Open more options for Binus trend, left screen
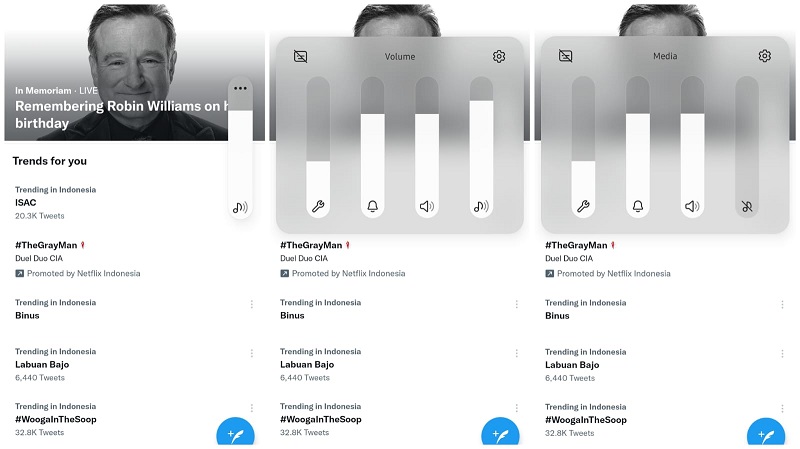This screenshot has width=800, height=449. point(252,304)
